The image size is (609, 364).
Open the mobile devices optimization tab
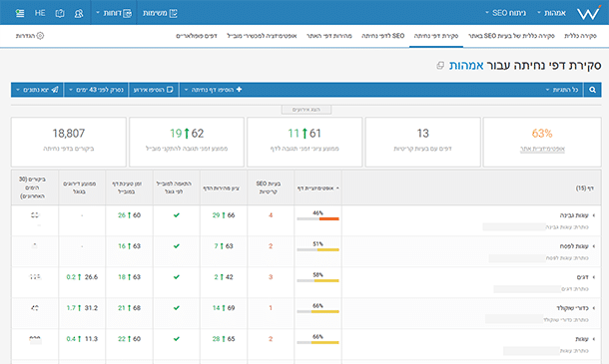(262, 36)
